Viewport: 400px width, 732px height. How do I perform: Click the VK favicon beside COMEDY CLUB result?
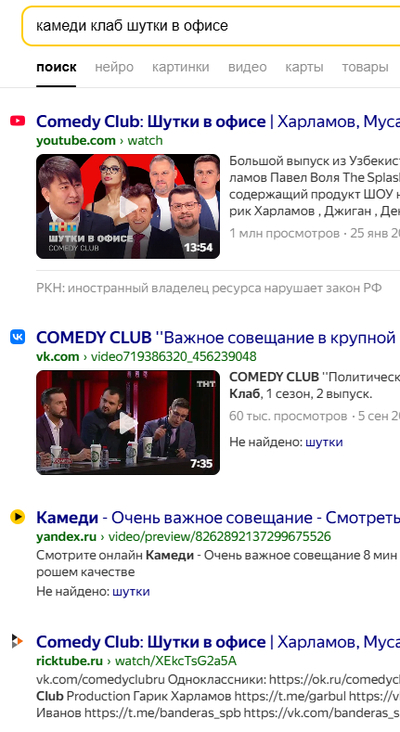18,337
